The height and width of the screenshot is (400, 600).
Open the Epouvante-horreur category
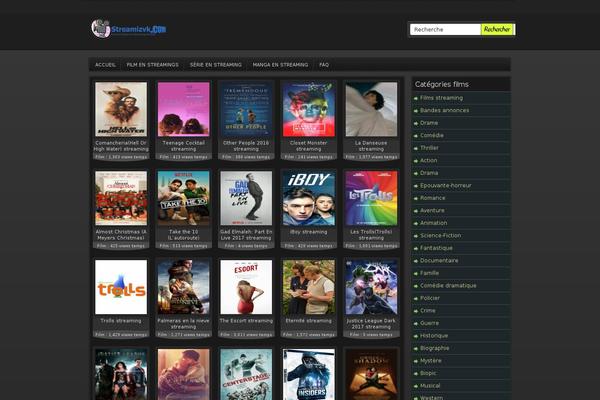445,186
